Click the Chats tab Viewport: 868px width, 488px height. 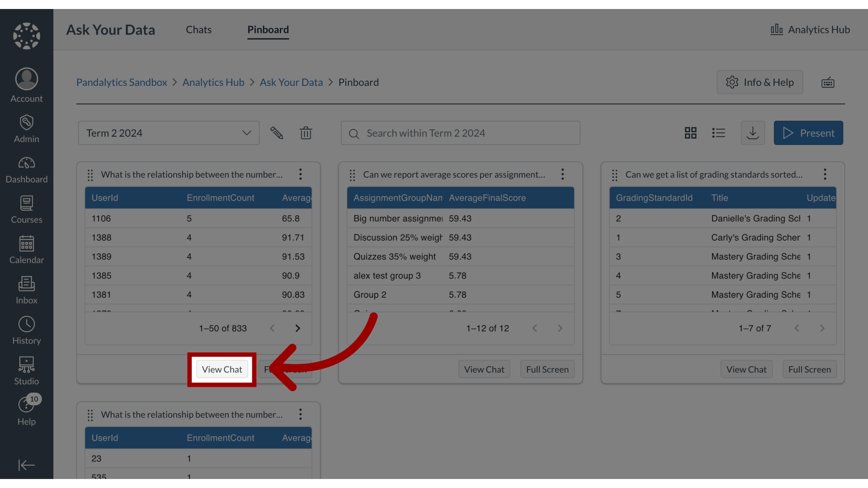(198, 29)
